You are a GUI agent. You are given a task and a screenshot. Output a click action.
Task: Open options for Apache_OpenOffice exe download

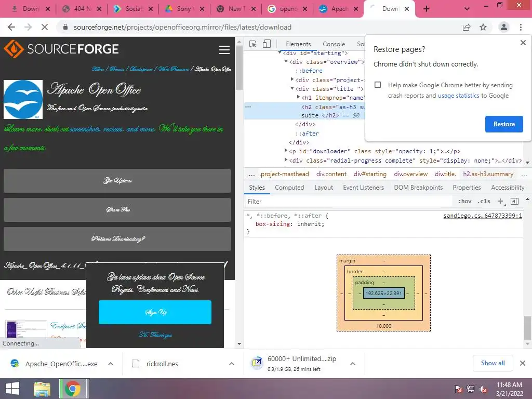111,364
